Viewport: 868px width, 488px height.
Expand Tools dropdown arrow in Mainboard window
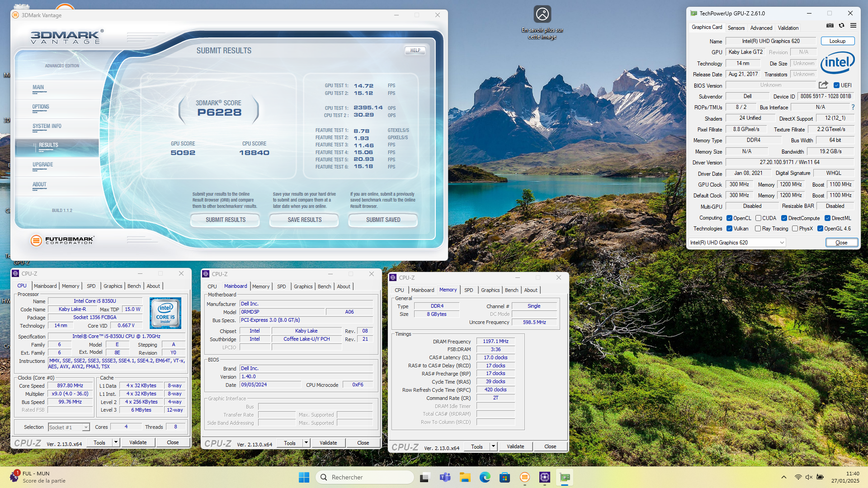coord(307,443)
